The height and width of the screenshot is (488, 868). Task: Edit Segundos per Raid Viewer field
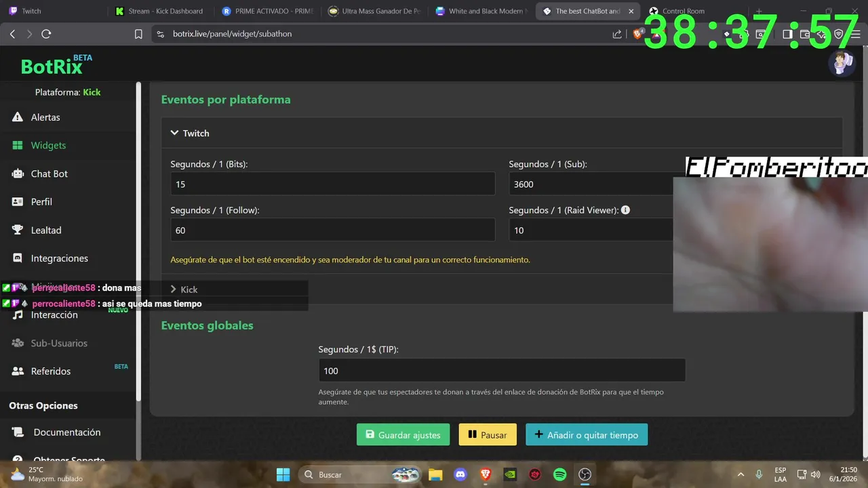click(591, 230)
